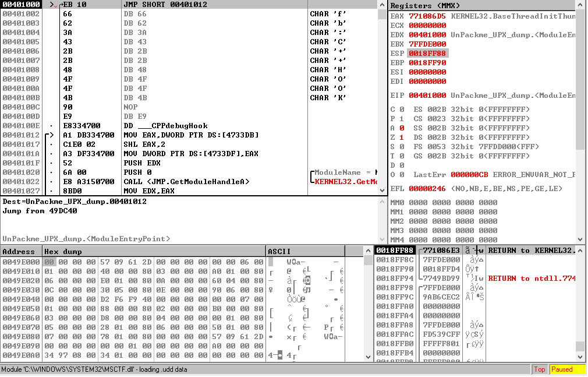Select the PUSH EDX instruction line

click(x=142, y=163)
